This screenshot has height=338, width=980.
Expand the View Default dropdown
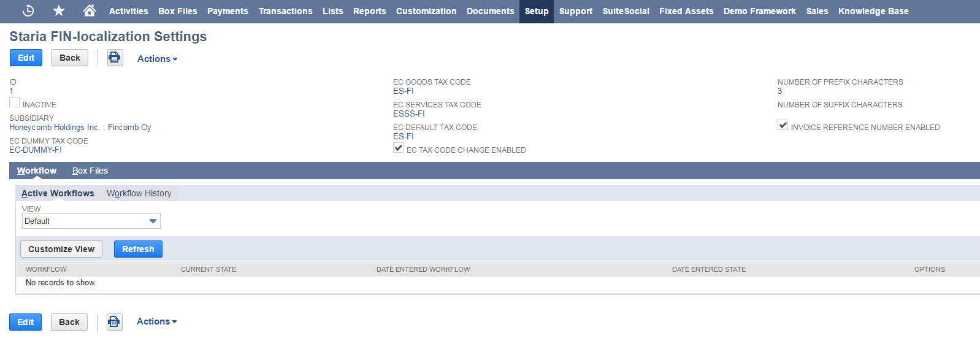91,221
